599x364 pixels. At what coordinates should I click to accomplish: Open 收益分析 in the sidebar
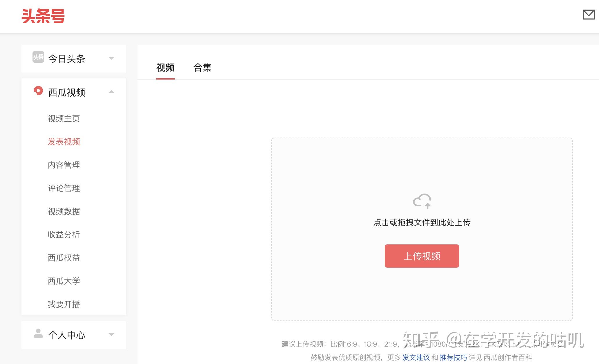pos(64,235)
